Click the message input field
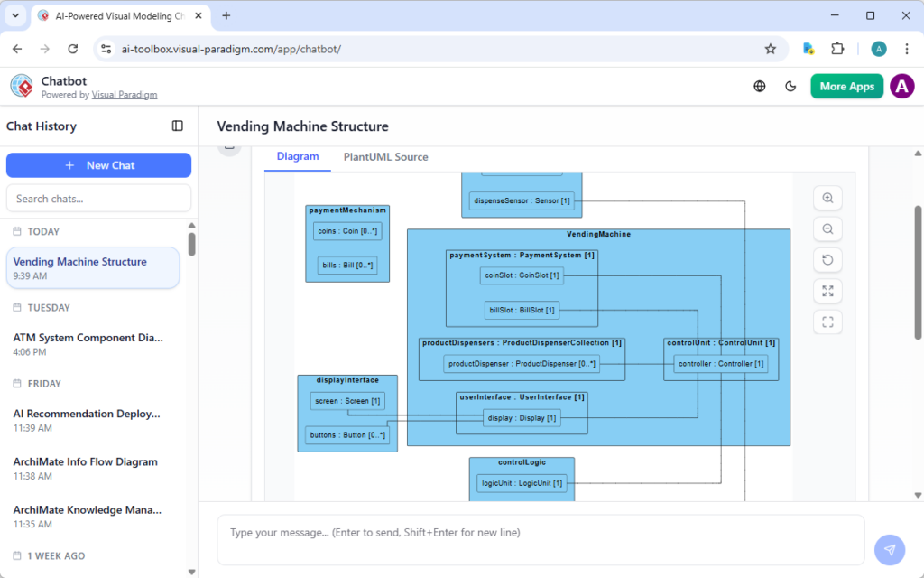924x578 pixels. tap(540, 539)
